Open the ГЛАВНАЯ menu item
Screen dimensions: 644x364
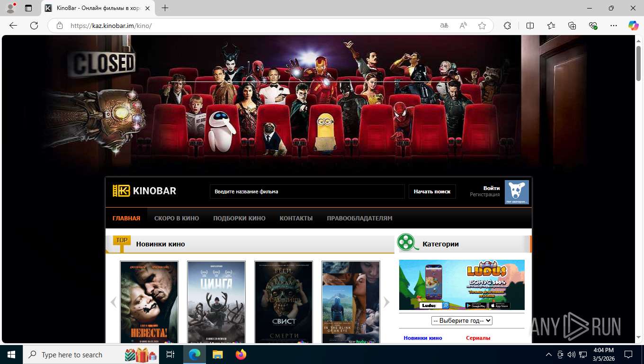coord(126,218)
